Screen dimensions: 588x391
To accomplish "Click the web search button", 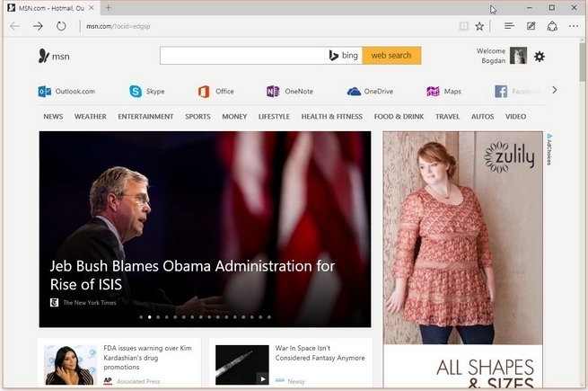I will pyautogui.click(x=391, y=55).
